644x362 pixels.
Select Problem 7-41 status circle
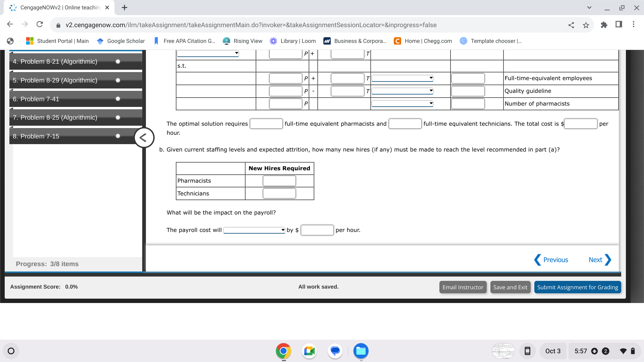coord(118,99)
